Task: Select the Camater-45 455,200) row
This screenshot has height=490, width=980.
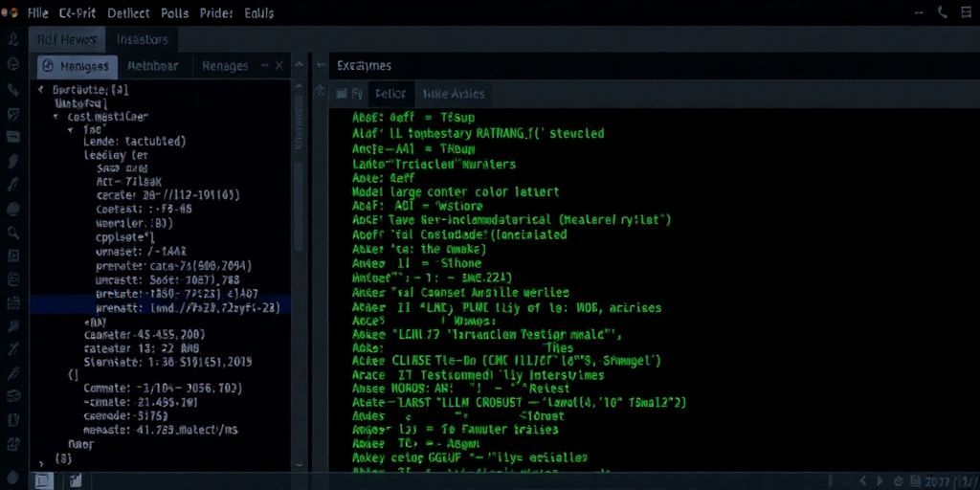Action: pos(145,334)
